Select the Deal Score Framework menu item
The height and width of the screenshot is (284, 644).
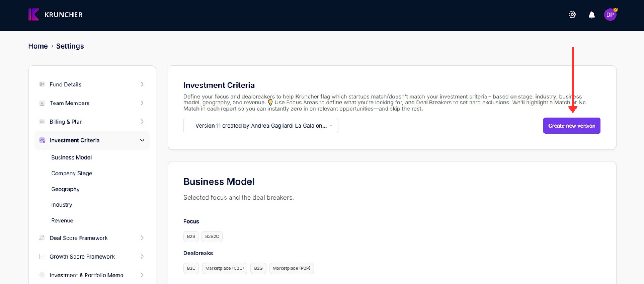pos(92,238)
